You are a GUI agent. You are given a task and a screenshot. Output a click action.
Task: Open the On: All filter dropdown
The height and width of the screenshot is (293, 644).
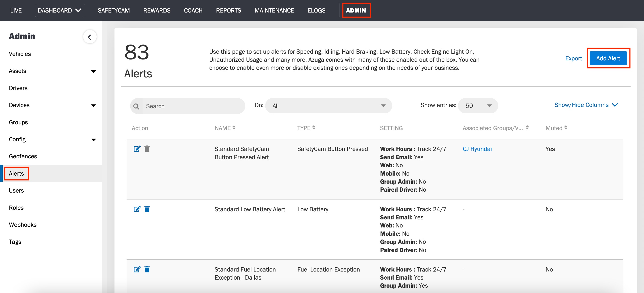[328, 106]
